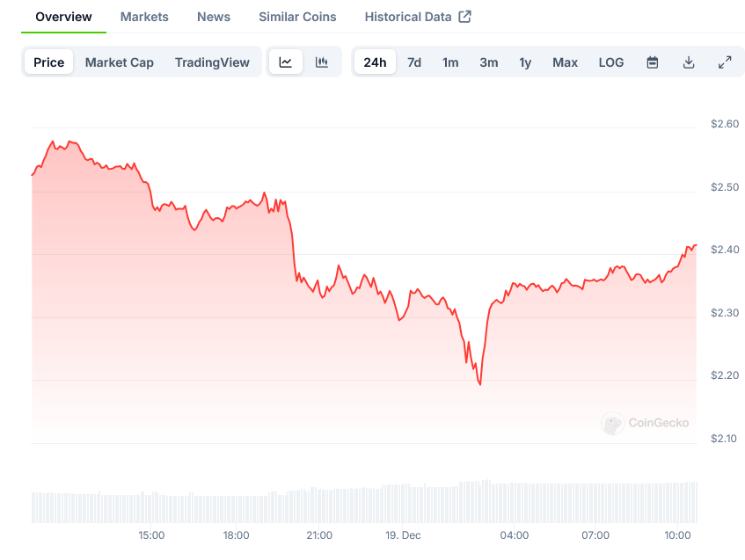Choose the 1y time range
Image resolution: width=745 pixels, height=560 pixels.
[x=525, y=62]
